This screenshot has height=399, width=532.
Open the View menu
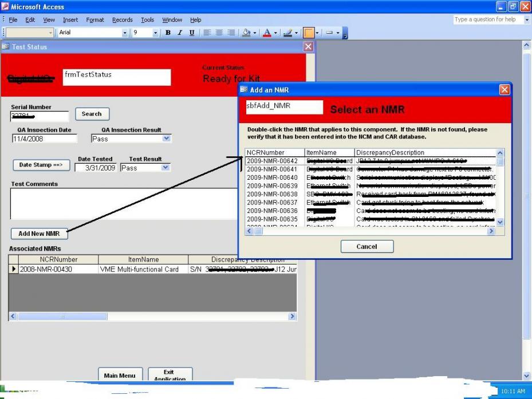(x=49, y=19)
